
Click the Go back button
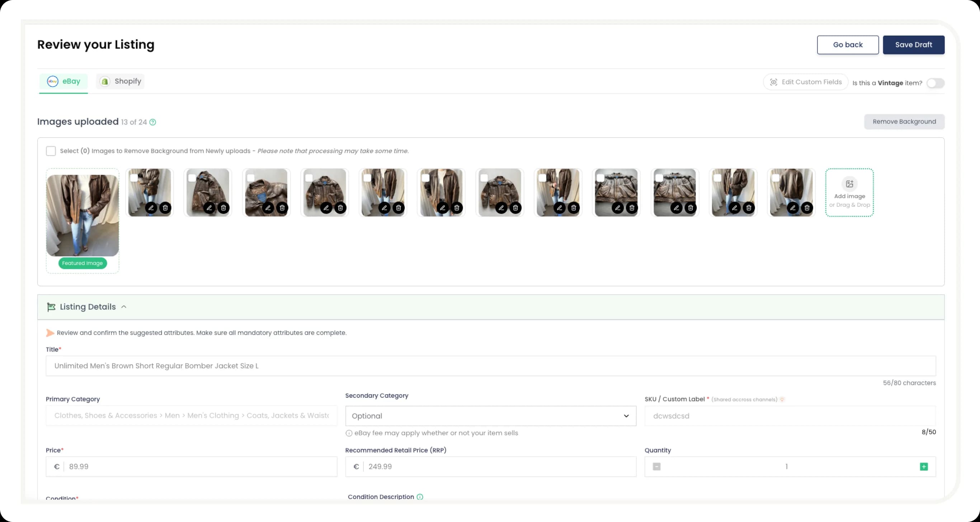pos(848,45)
